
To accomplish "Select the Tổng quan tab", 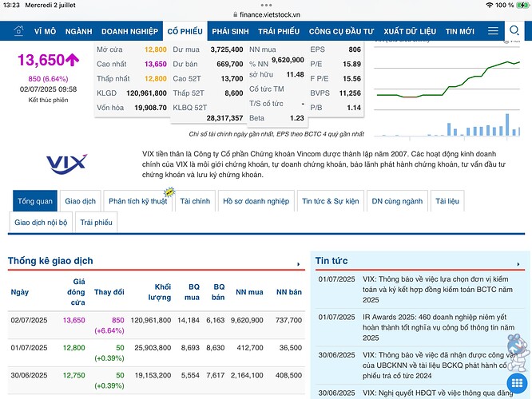I will [x=35, y=201].
